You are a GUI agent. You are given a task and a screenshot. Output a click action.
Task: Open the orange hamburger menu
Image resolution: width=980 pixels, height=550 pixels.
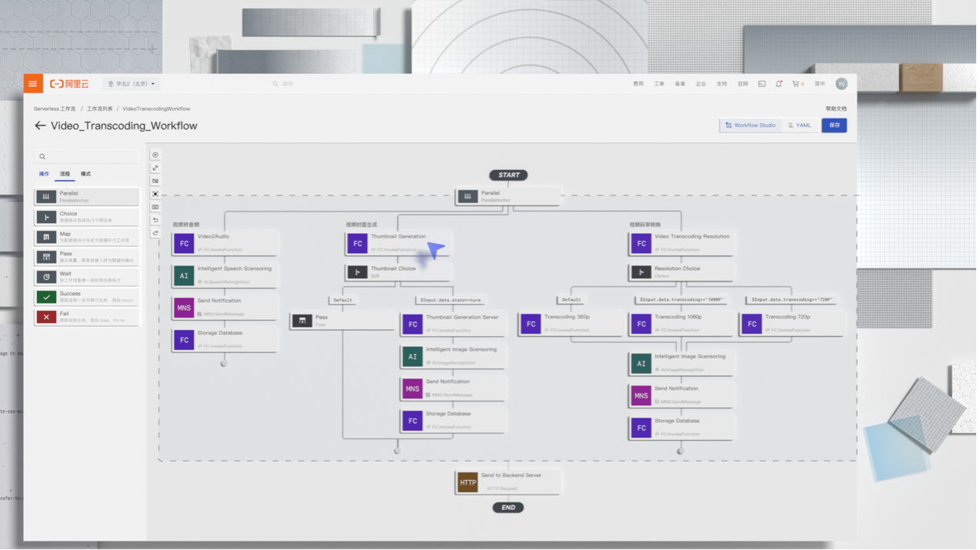32,84
